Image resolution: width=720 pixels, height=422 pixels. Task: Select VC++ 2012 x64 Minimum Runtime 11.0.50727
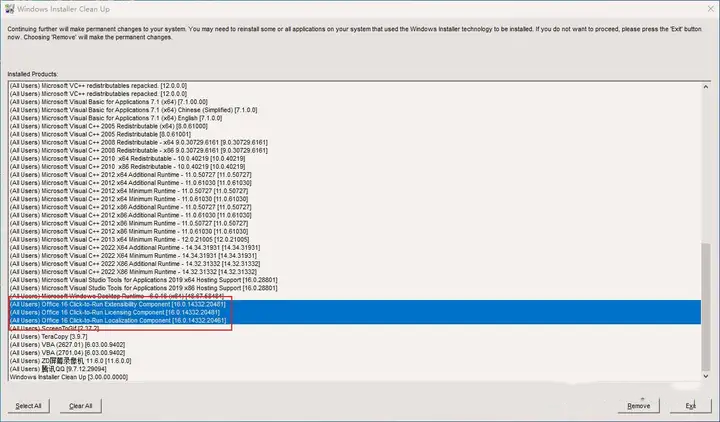point(129,191)
